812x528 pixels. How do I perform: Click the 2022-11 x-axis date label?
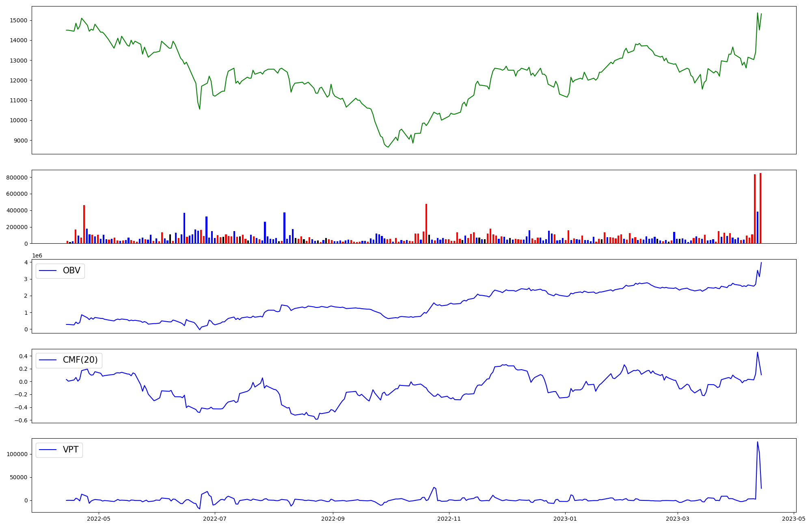pyautogui.click(x=449, y=519)
